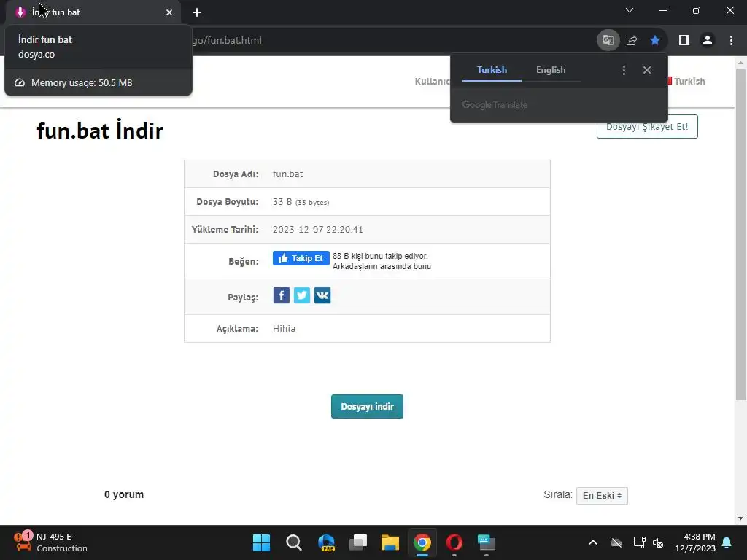Click the upload date 2023-12-07 22:20:41
This screenshot has height=560, width=747.
pos(318,230)
